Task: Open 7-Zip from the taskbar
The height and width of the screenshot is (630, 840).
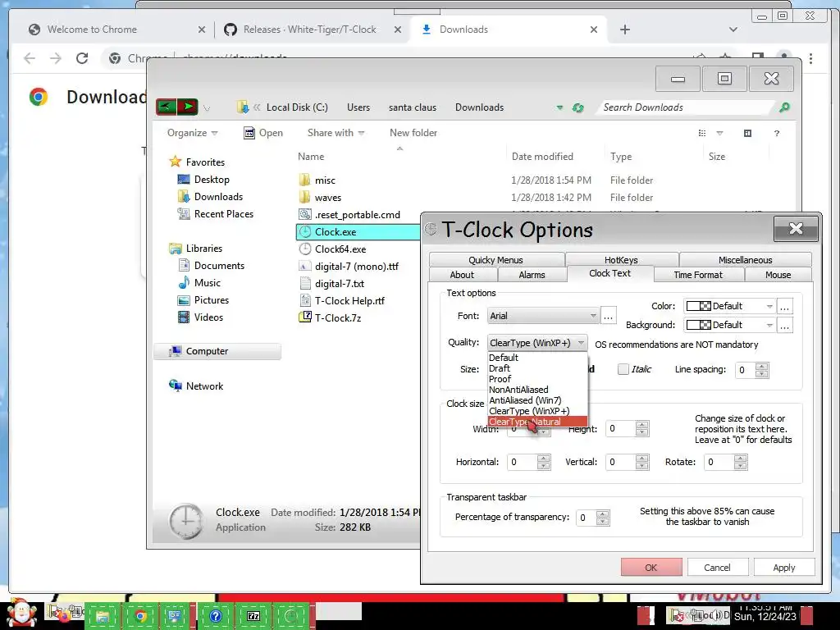Action: click(253, 616)
